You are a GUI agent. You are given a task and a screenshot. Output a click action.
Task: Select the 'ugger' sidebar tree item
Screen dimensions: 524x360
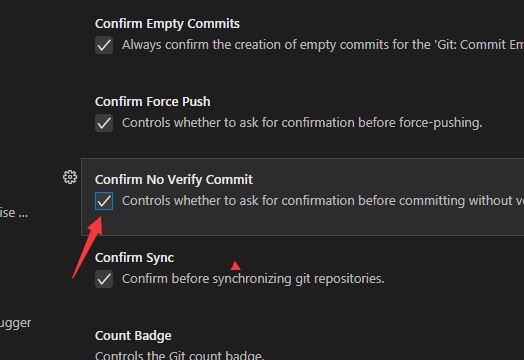pyautogui.click(x=15, y=323)
